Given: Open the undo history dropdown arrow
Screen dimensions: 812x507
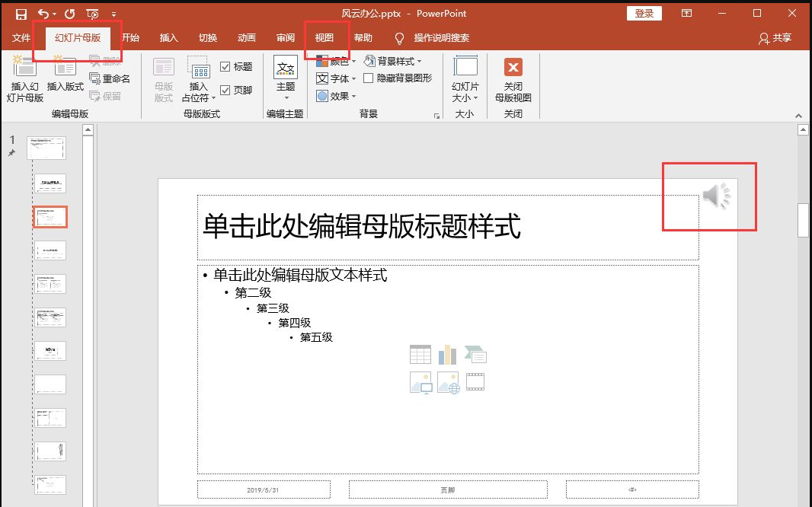Looking at the screenshot, I should (54, 14).
